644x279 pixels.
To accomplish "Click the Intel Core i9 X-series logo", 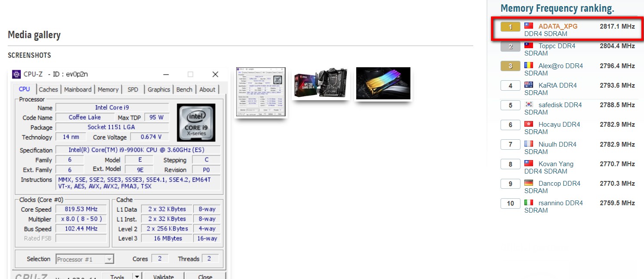I will tap(196, 122).
